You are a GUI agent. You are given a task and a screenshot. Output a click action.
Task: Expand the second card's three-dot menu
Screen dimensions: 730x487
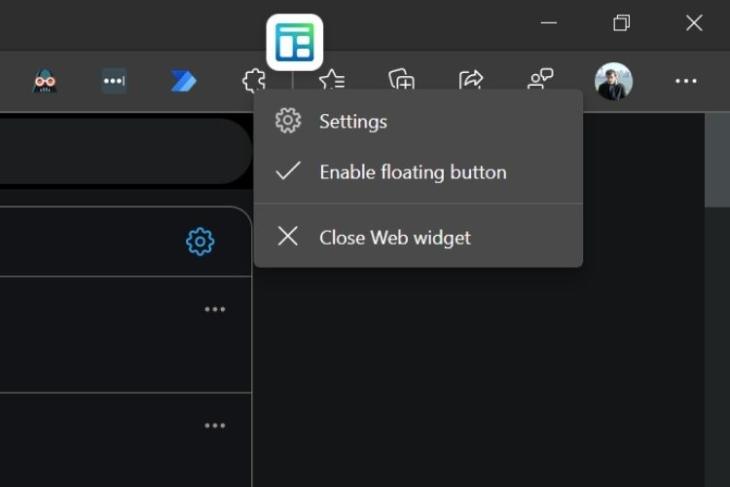click(x=215, y=426)
